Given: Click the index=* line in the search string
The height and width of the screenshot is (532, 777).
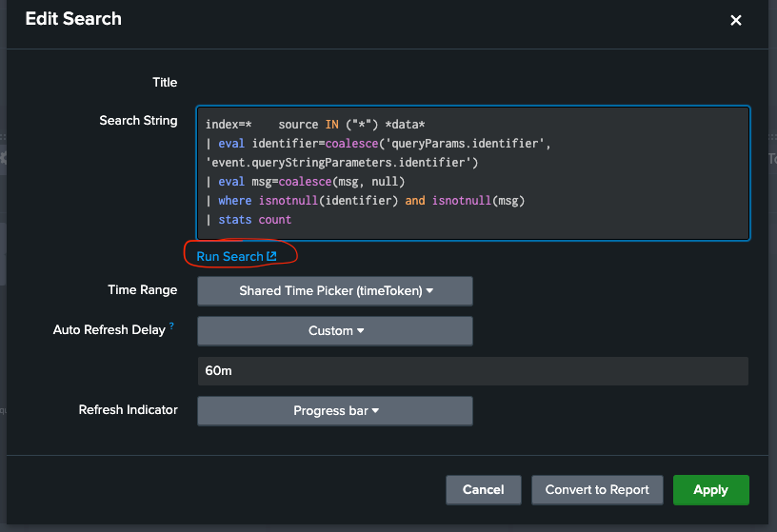Looking at the screenshot, I should (x=314, y=125).
